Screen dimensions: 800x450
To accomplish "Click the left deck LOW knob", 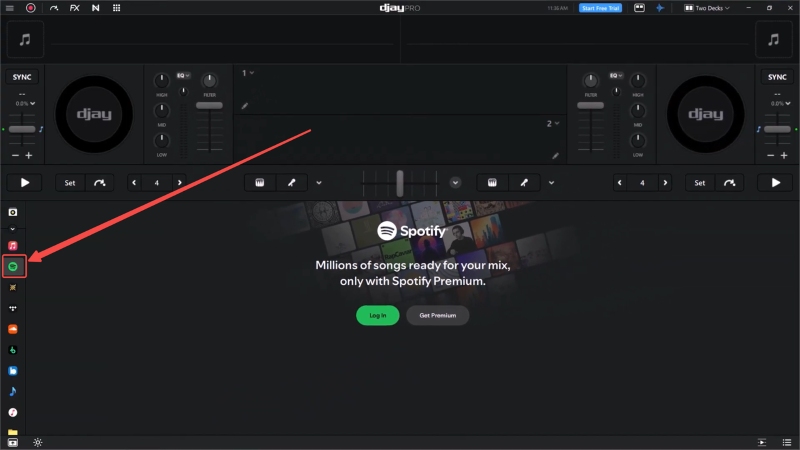I will point(162,140).
